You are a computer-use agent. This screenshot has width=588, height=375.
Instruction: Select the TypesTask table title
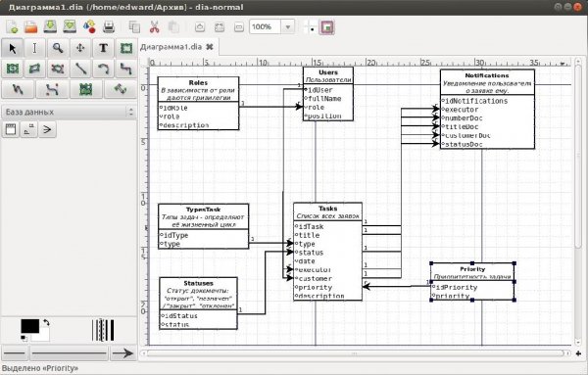pyautogui.click(x=203, y=210)
